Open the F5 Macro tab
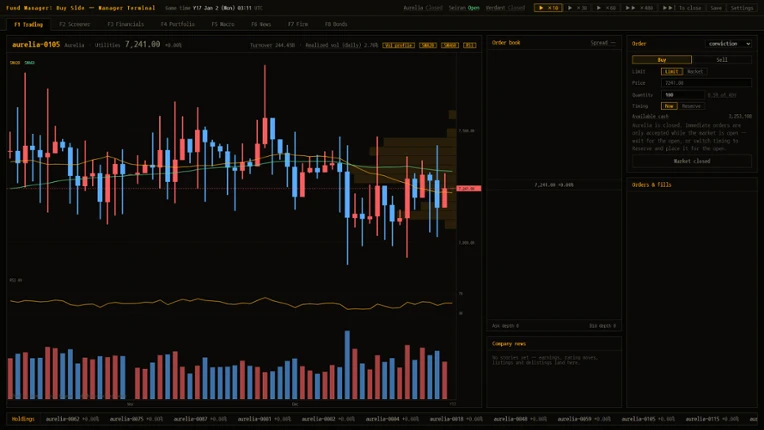The image size is (764, 430). pyautogui.click(x=223, y=24)
